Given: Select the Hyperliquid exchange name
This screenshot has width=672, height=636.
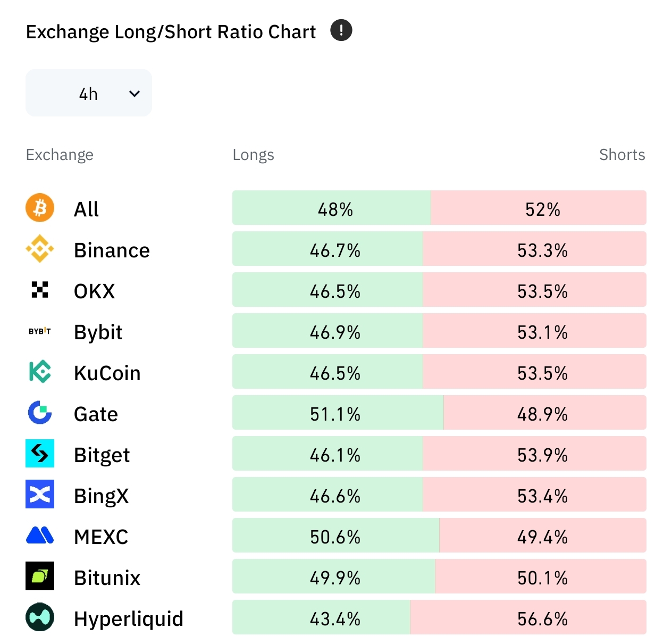Looking at the screenshot, I should 129,618.
